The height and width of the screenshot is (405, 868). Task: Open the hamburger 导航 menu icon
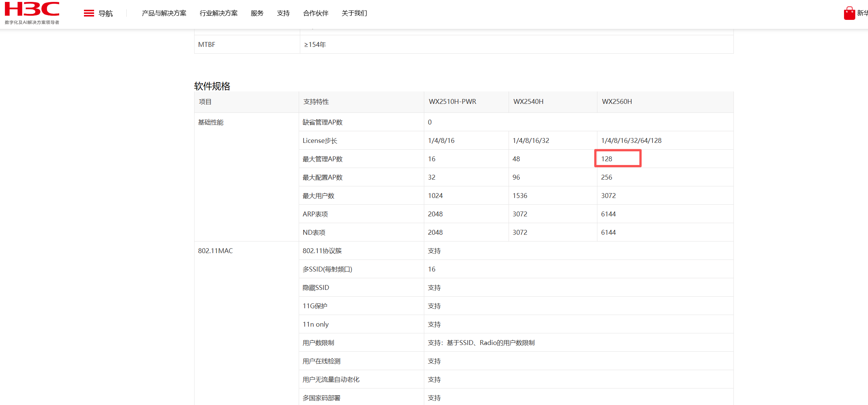click(89, 13)
